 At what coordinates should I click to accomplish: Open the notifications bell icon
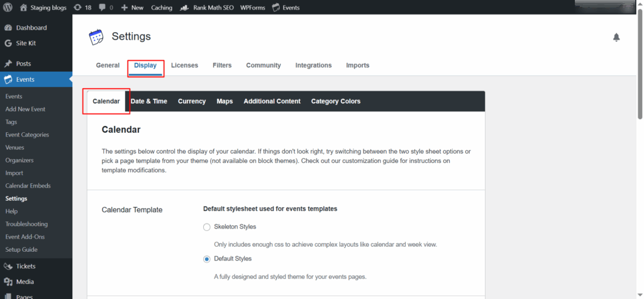pyautogui.click(x=616, y=37)
